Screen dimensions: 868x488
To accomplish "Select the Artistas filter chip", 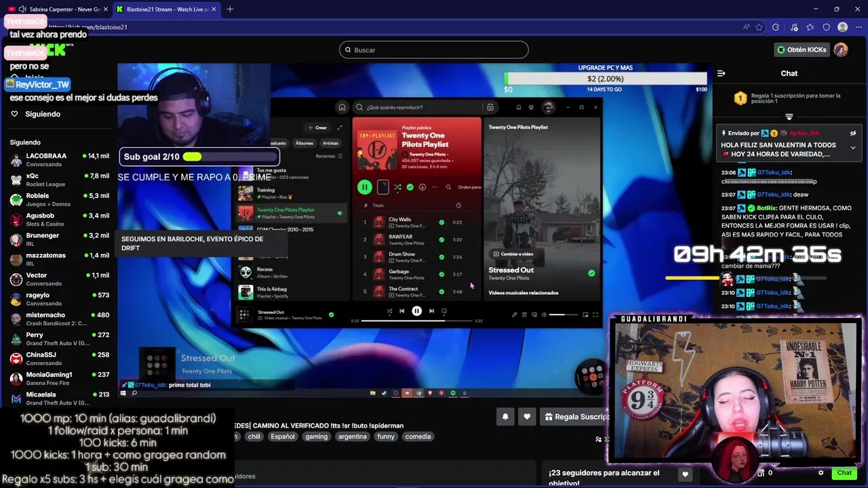I will tap(330, 143).
